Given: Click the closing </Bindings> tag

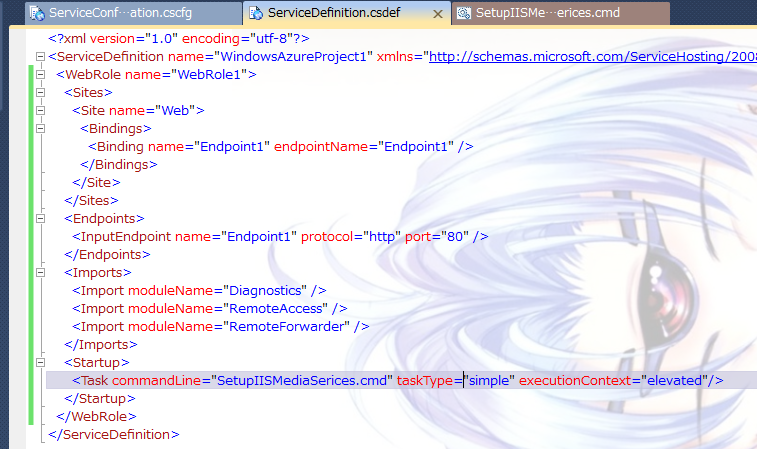Looking at the screenshot, I should (119, 165).
